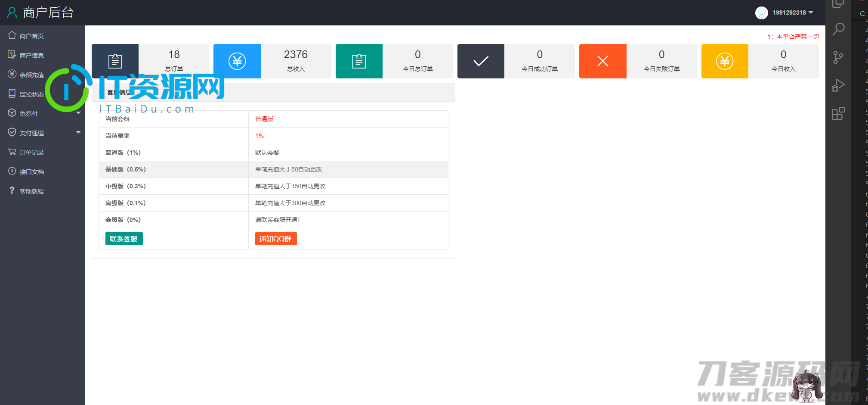The height and width of the screenshot is (405, 868).
Task: Click the 今日总订单 label
Action: point(418,69)
